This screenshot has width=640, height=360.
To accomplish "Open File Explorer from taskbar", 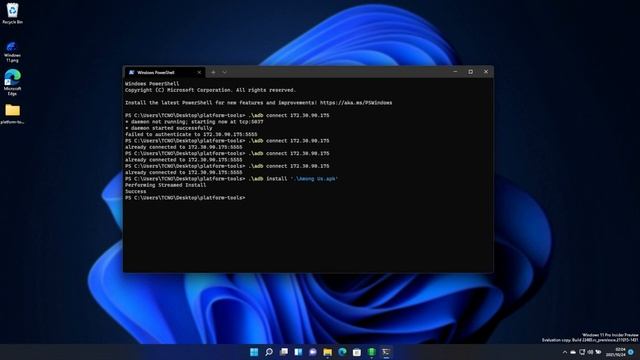I will [327, 352].
